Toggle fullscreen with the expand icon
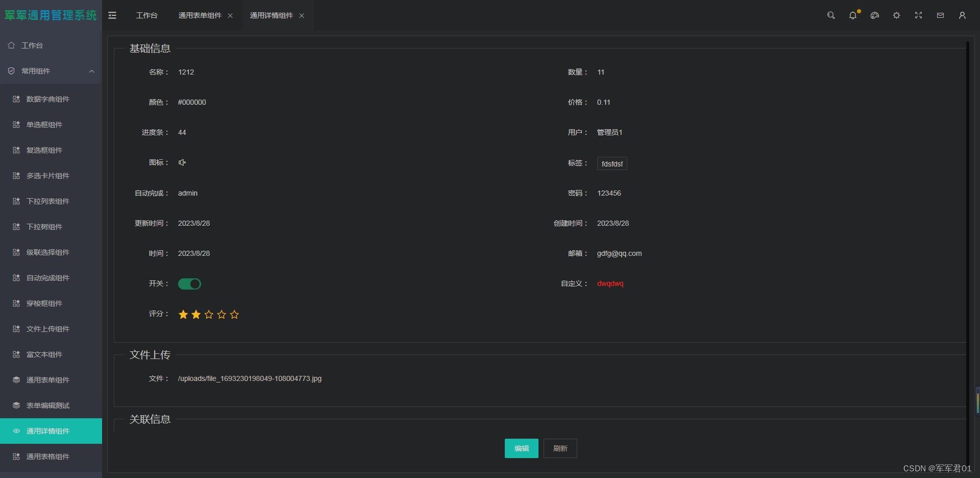The width and height of the screenshot is (980, 478). [918, 15]
